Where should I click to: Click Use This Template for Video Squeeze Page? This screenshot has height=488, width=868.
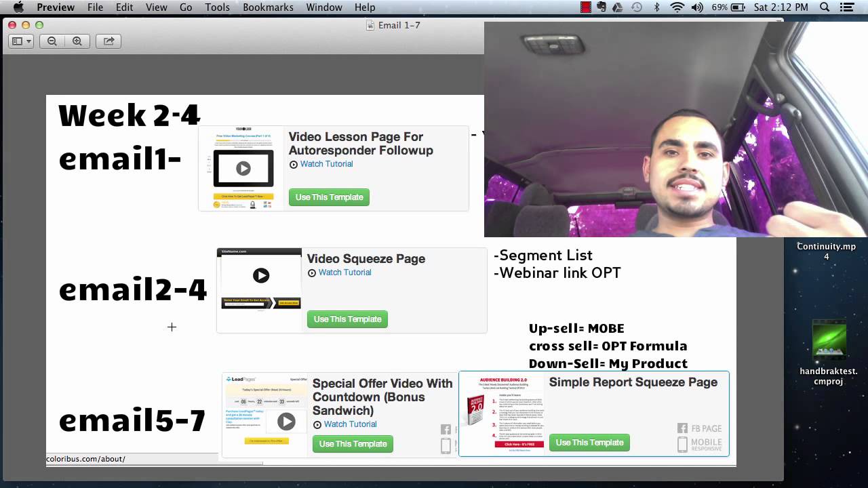point(347,319)
